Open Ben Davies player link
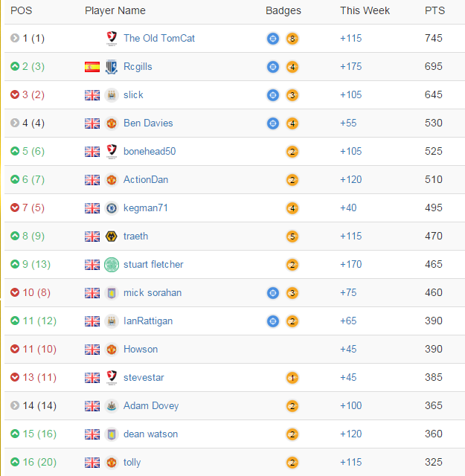This screenshot has height=476, width=465. click(x=148, y=123)
